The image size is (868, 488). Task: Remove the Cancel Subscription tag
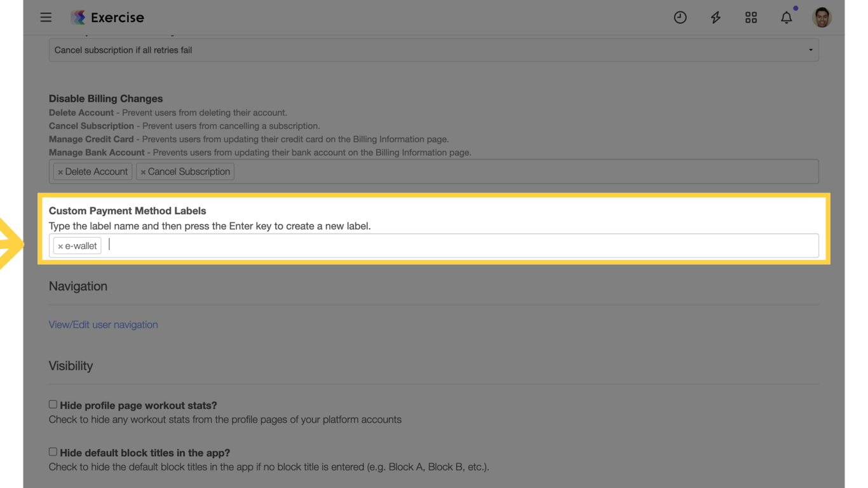click(x=143, y=172)
